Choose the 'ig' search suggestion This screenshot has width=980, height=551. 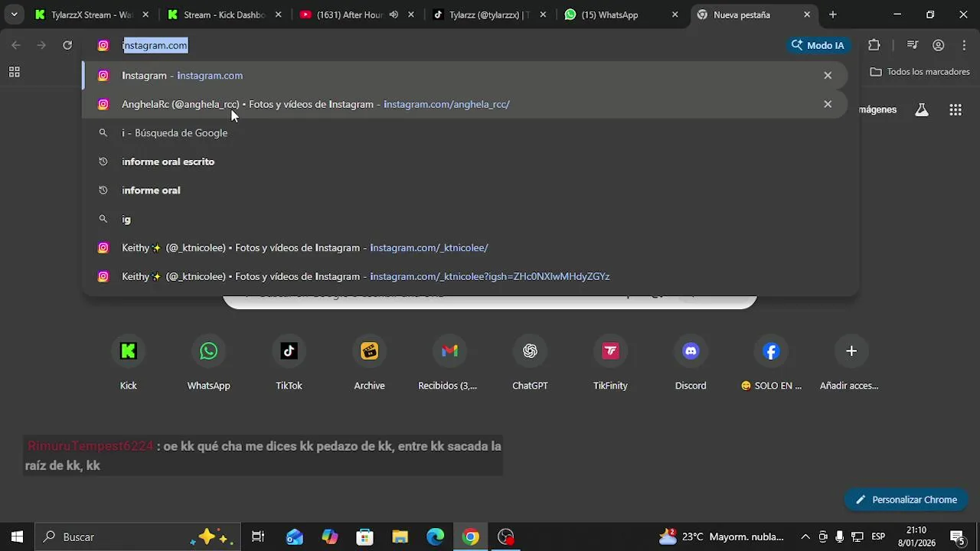click(465, 219)
